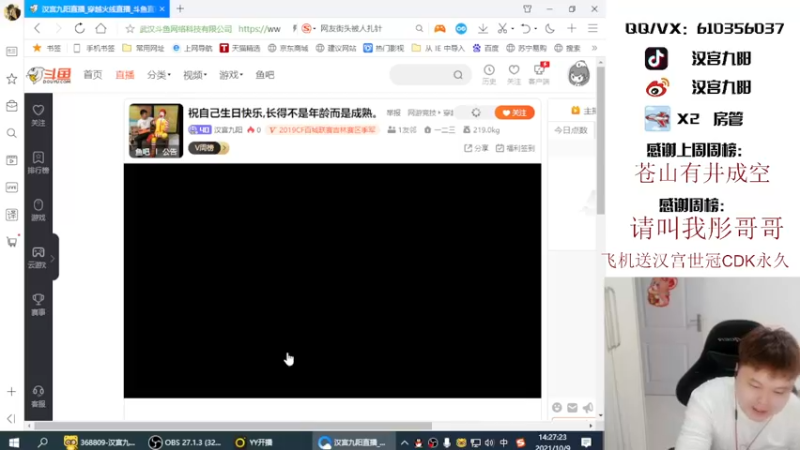Viewport: 800px width, 450px height.
Task: Expand the 分类 category dropdown
Action: click(x=159, y=75)
